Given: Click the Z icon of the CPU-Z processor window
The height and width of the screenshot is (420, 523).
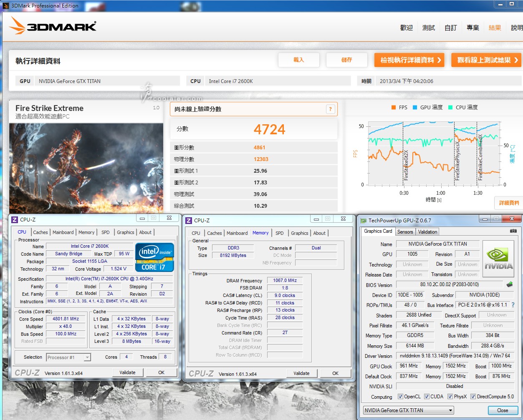Looking at the screenshot, I should (15, 219).
